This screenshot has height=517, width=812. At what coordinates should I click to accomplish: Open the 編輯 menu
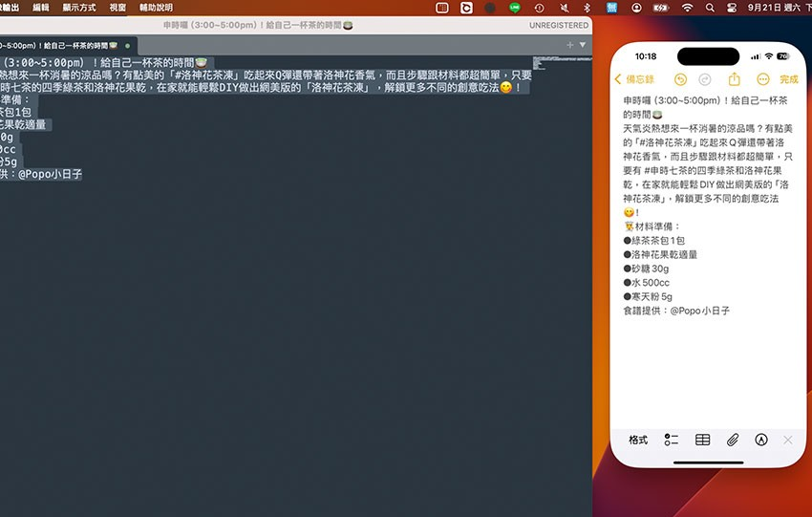41,8
